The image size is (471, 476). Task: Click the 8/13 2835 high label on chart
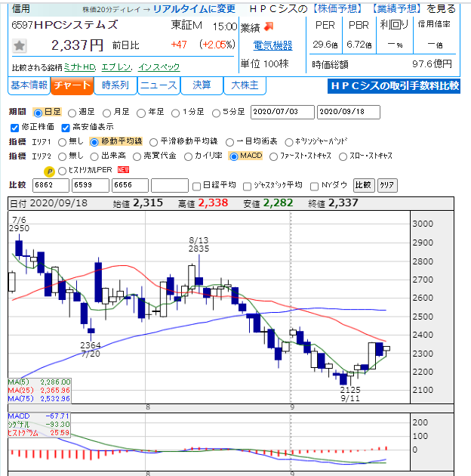tap(199, 244)
